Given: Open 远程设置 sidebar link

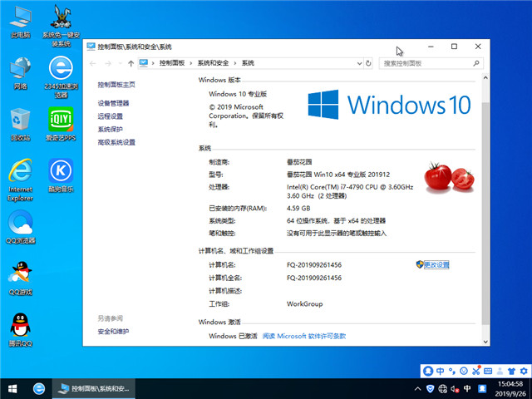Looking at the screenshot, I should pos(111,116).
